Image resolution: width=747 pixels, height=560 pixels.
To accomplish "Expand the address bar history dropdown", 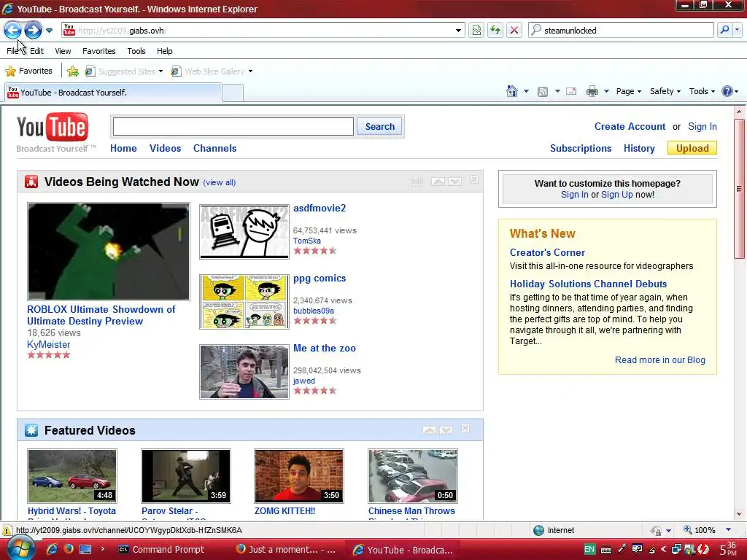I will (458, 31).
